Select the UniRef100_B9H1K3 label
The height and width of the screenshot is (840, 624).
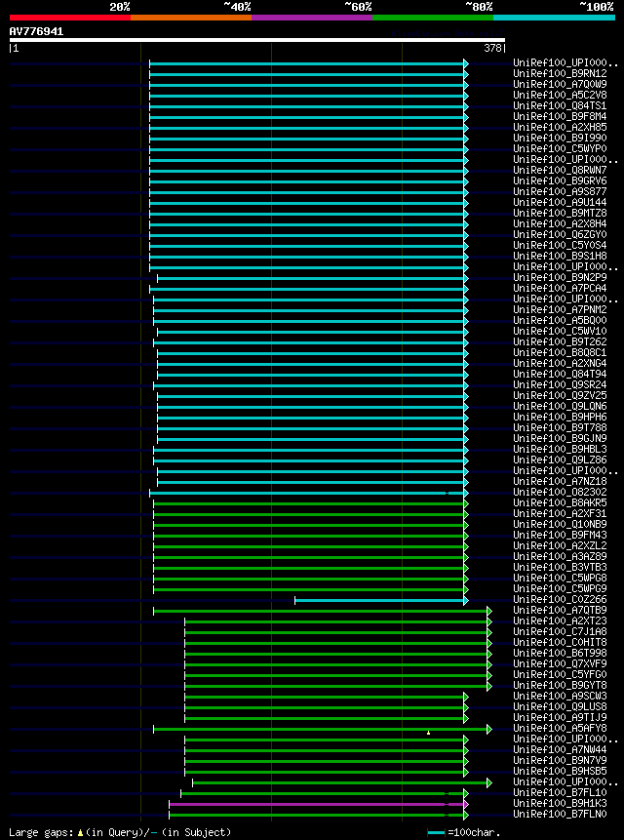(560, 803)
